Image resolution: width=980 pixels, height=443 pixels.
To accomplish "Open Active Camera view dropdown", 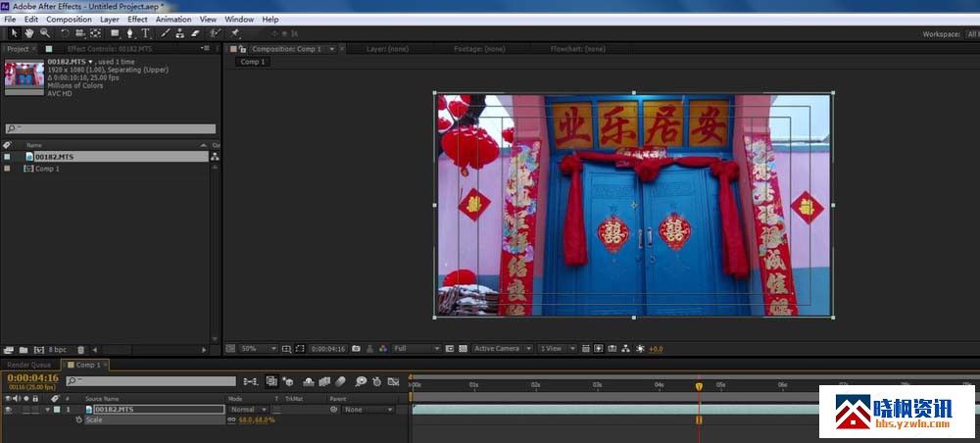I will click(503, 349).
